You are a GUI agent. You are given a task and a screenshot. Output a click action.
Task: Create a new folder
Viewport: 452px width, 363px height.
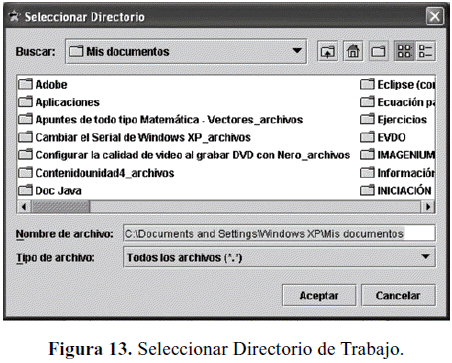tap(378, 52)
